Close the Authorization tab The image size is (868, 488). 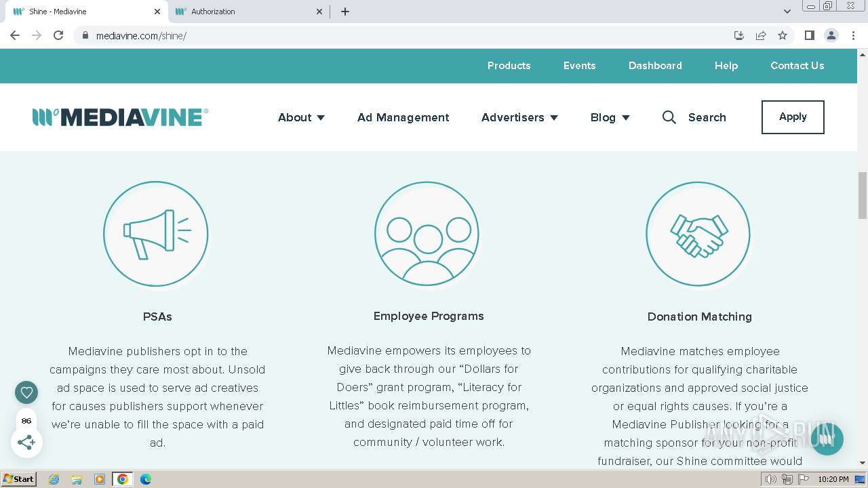[x=320, y=12]
